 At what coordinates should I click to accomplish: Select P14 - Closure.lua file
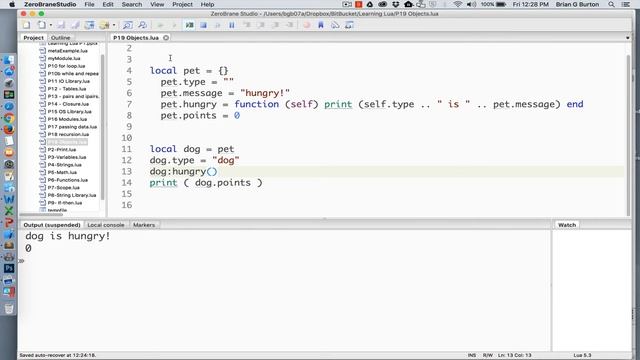[x=68, y=104]
